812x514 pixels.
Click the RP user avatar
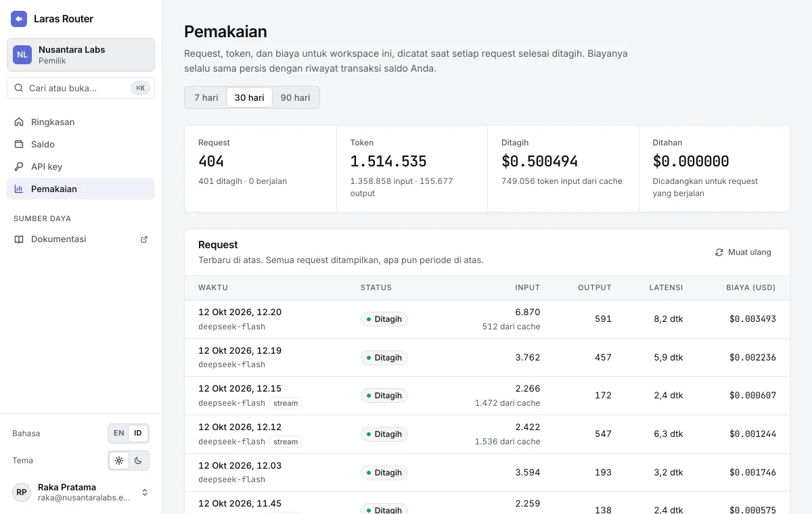(22, 492)
